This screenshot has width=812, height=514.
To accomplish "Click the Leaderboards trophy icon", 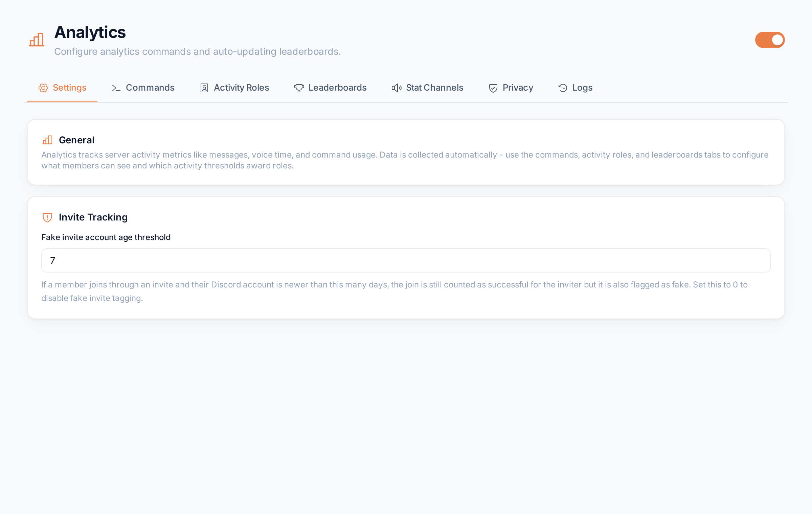I will pos(299,88).
